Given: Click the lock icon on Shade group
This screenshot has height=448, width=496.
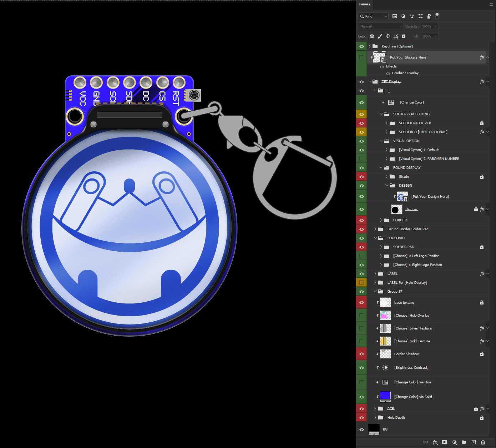Looking at the screenshot, I should pos(482,177).
